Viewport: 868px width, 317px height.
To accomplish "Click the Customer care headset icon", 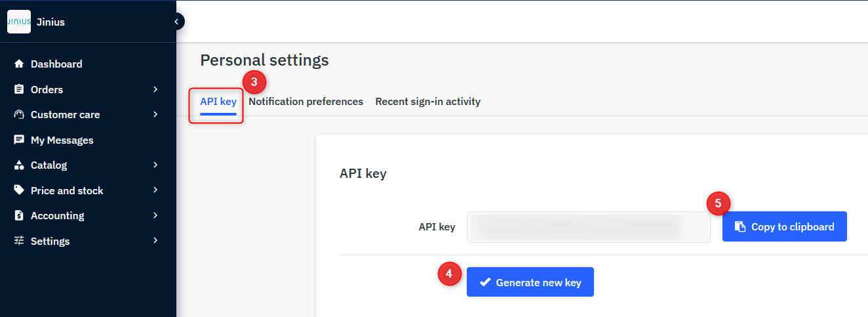I will pos(19,114).
